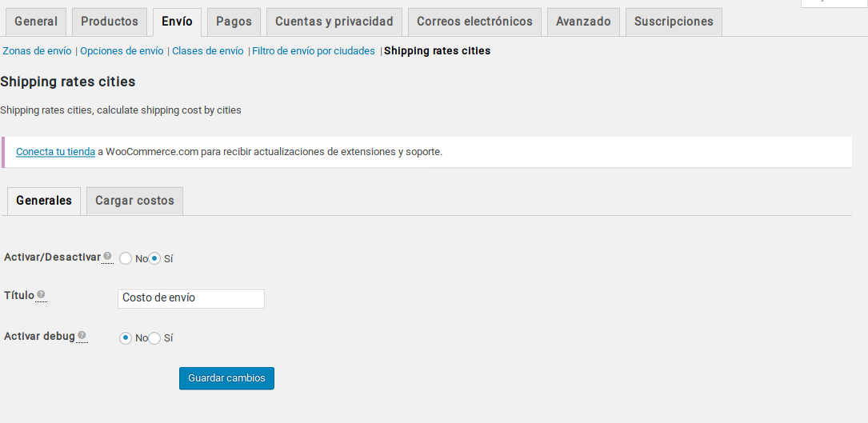Screen dimensions: 868x423
Task: Follow the Conecta tu tienda link
Action: click(x=55, y=152)
